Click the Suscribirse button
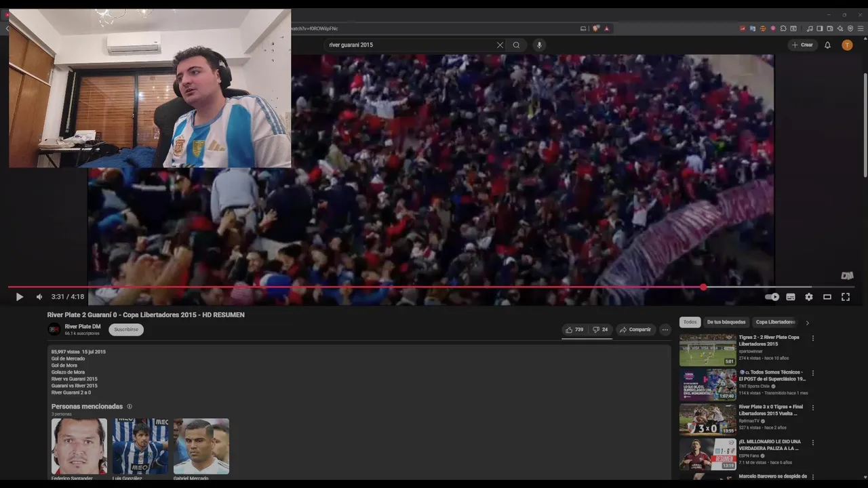Viewport: 868px width, 488px height. point(126,329)
